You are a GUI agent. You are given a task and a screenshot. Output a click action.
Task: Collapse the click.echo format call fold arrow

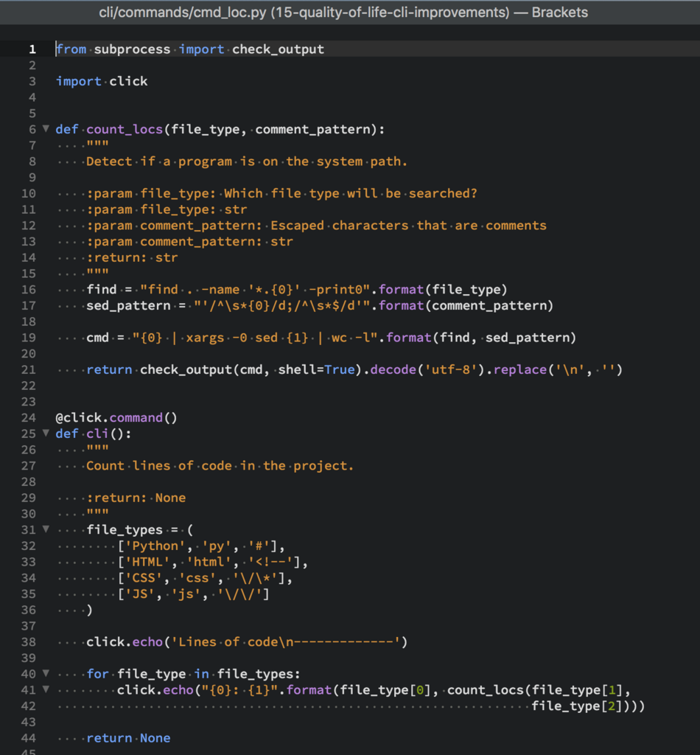(x=46, y=689)
